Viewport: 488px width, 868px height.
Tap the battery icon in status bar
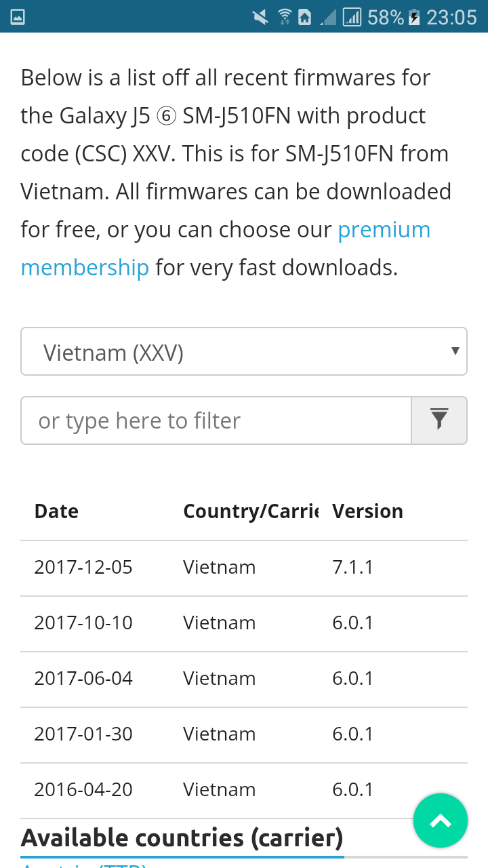[x=414, y=17]
